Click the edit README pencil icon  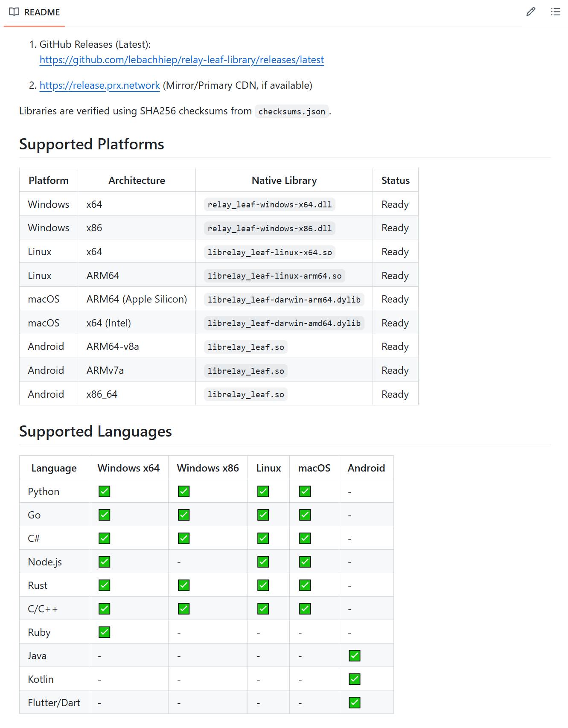point(530,12)
